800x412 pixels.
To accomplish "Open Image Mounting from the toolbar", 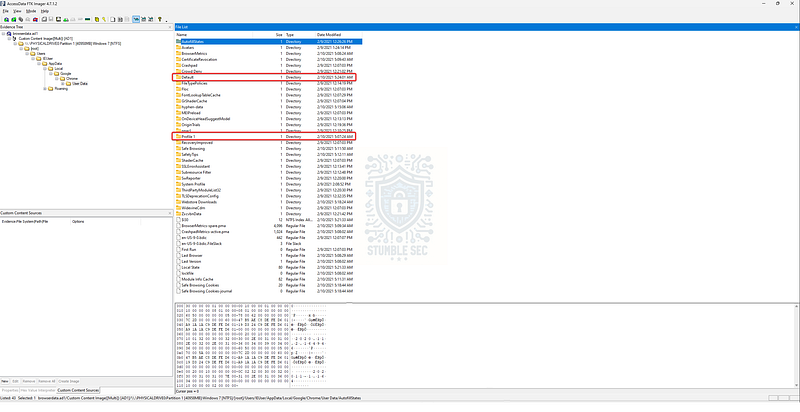I will click(21, 19).
